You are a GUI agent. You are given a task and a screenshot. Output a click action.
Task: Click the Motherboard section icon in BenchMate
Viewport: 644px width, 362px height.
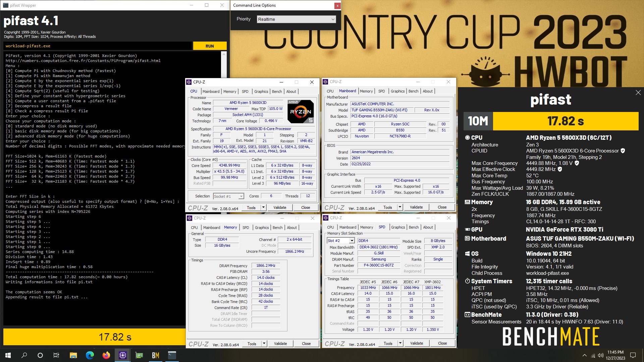pyautogui.click(x=467, y=238)
